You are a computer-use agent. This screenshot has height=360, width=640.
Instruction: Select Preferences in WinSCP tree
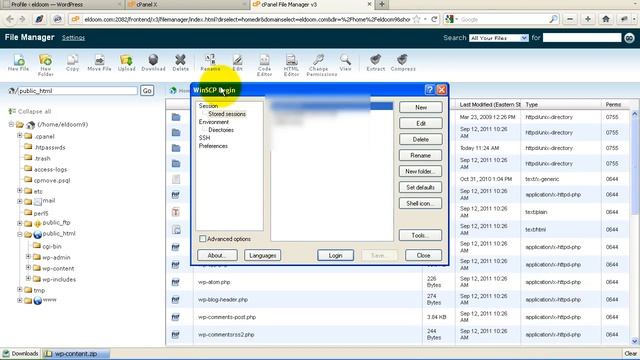click(213, 146)
